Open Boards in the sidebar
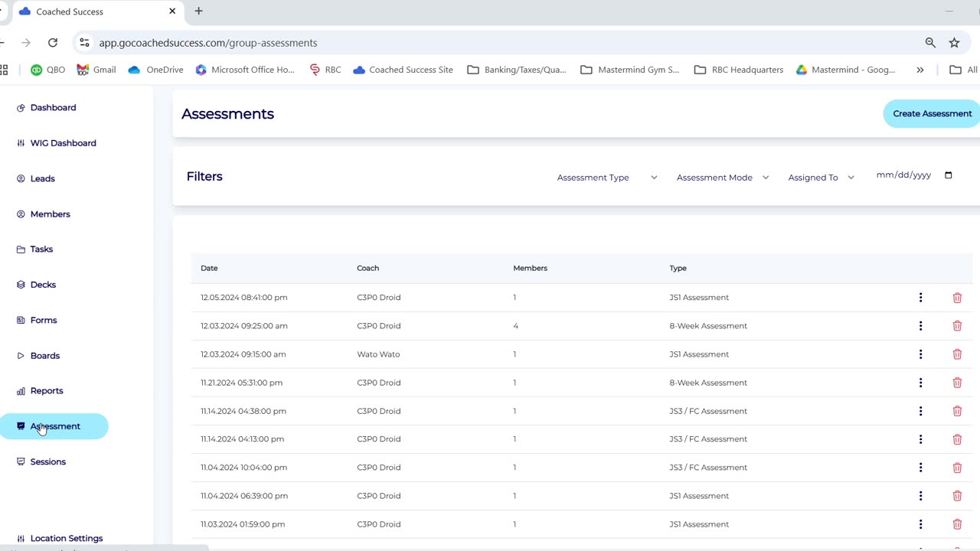Screen dimensions: 980x551 coord(38,356)
